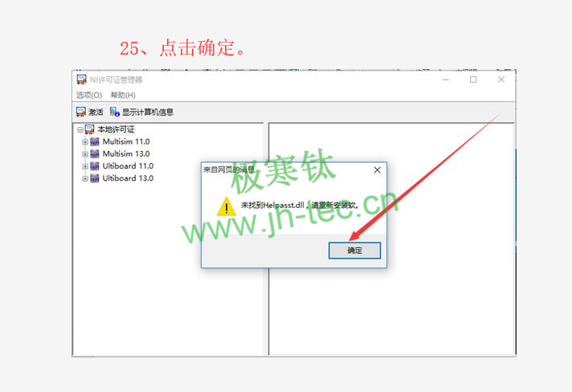Click the 未找到Helpasst.dll message text
The width and height of the screenshot is (572, 392).
click(300, 206)
